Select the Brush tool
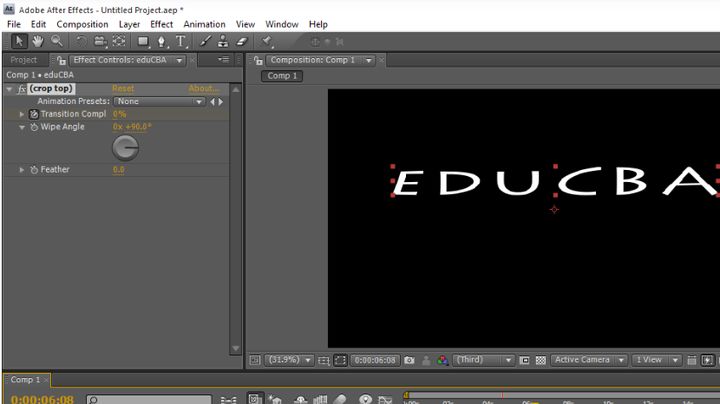 tap(205, 41)
